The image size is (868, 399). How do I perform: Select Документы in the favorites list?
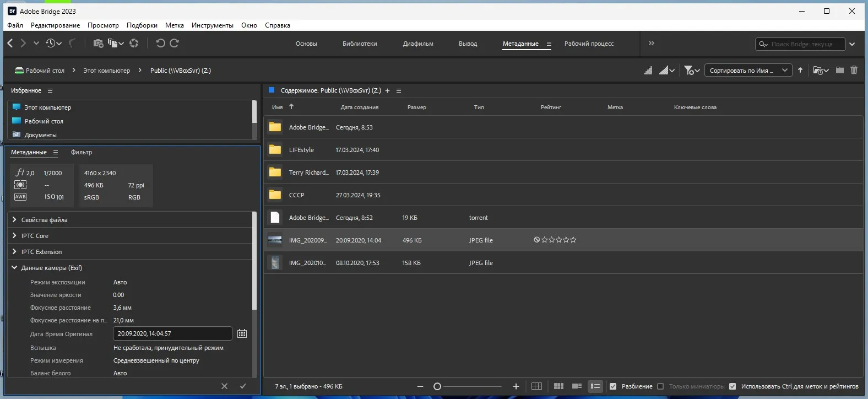point(40,134)
